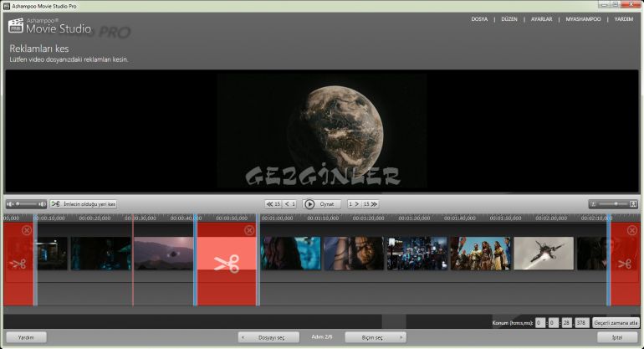This screenshot has width=644, height=349.
Task: Open the AYARLAR menu
Action: click(541, 19)
